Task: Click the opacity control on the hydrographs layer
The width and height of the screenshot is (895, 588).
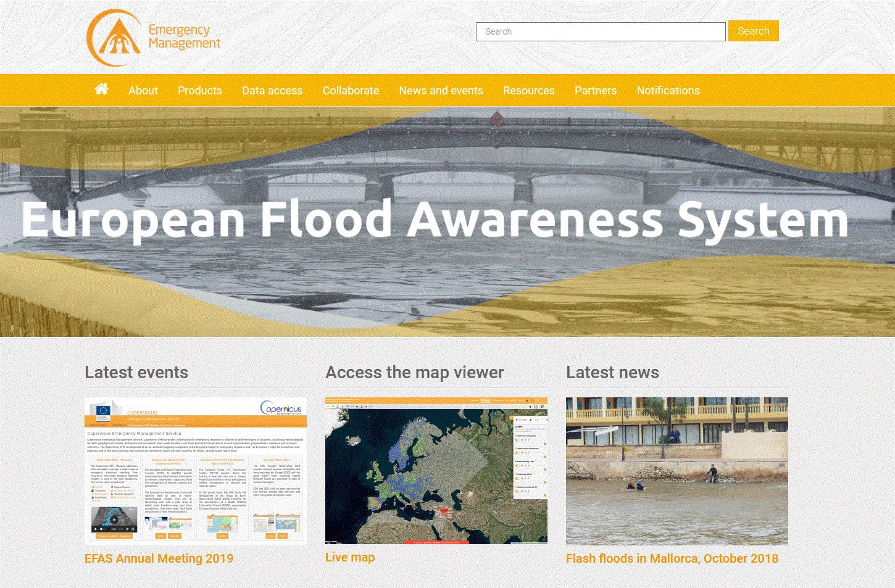Action: pos(522,440)
